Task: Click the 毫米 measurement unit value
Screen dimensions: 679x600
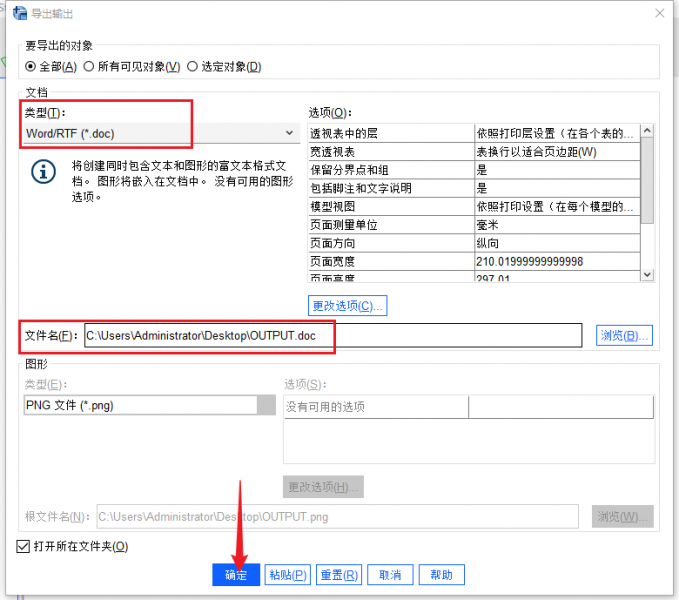Action: (x=488, y=225)
